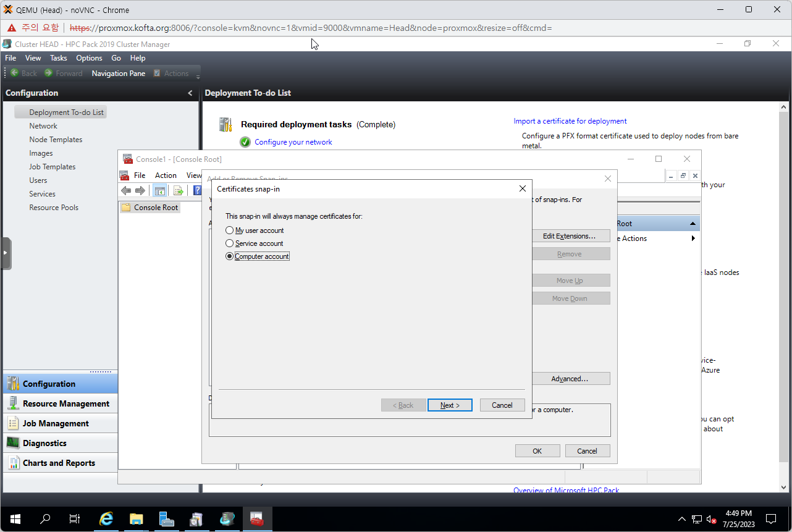
Task: Click the right-side vertical scrollbar
Action: [783, 278]
